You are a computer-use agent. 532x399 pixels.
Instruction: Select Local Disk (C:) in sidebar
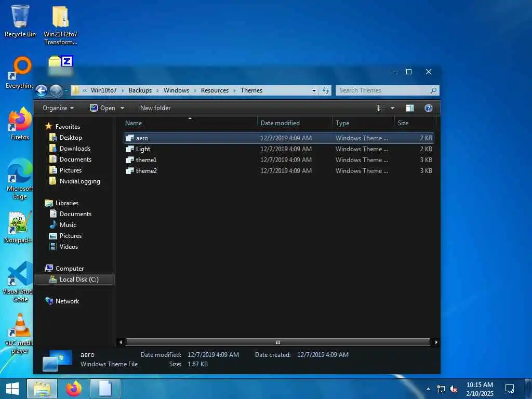click(x=75, y=279)
